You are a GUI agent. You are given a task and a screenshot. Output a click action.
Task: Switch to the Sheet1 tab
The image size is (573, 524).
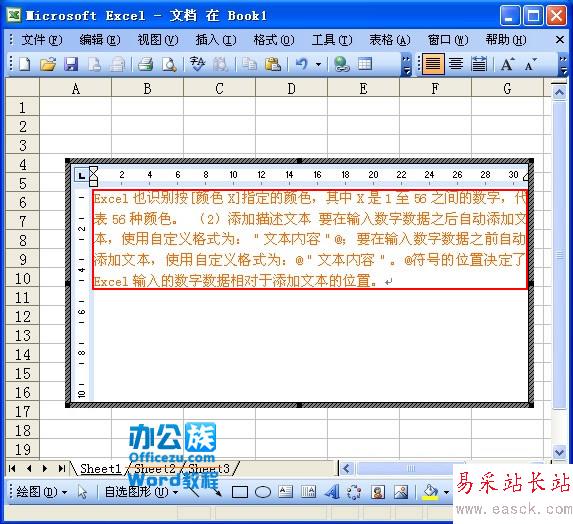tap(100, 468)
